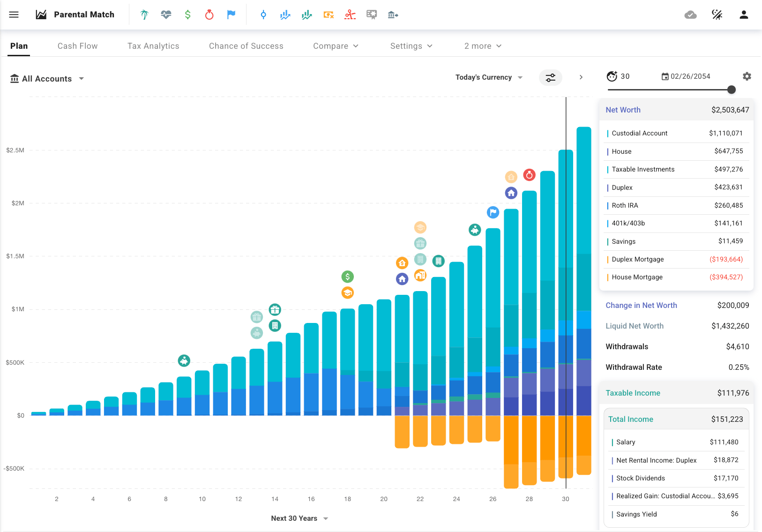The image size is (762, 532).
Task: Click the year slider handle
Action: (732, 90)
